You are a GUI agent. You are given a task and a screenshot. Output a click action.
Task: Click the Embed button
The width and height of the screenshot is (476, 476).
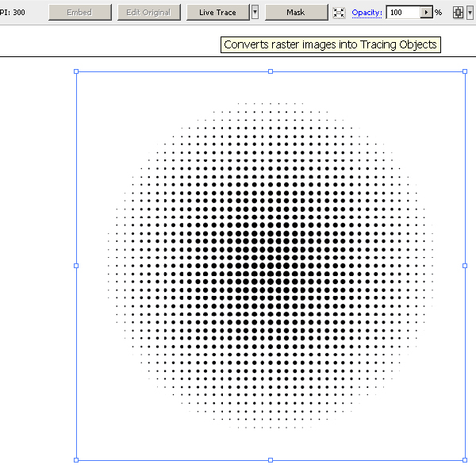point(80,13)
